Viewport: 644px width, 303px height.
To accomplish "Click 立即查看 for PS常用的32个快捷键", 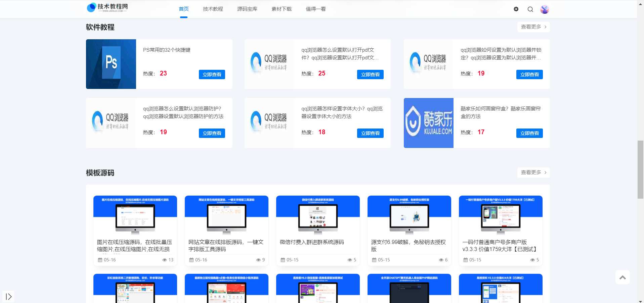I will [x=212, y=74].
